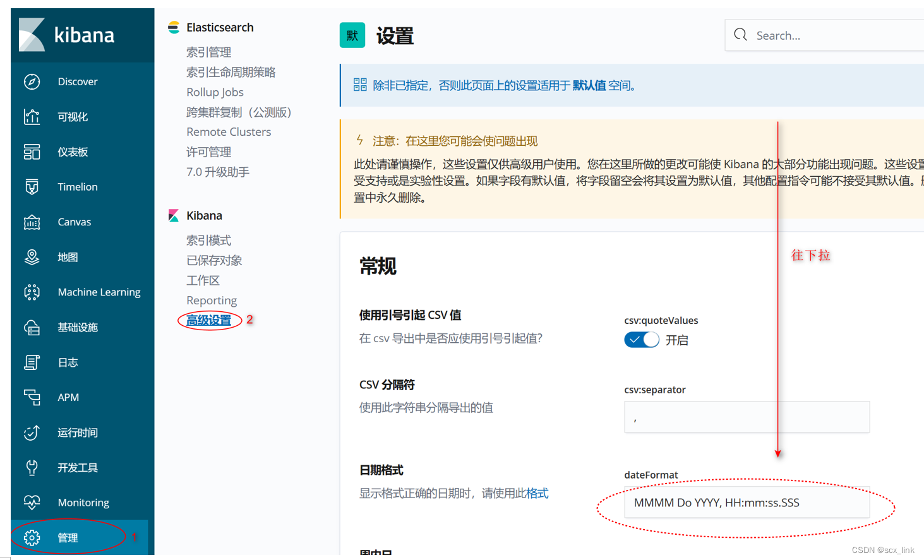Select Canvas in the sidebar
Image resolution: width=924 pixels, height=560 pixels.
click(x=75, y=222)
